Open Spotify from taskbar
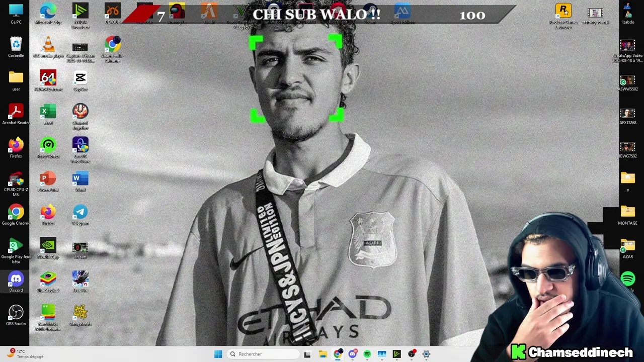This screenshot has width=644, height=362. pyautogui.click(x=367, y=354)
